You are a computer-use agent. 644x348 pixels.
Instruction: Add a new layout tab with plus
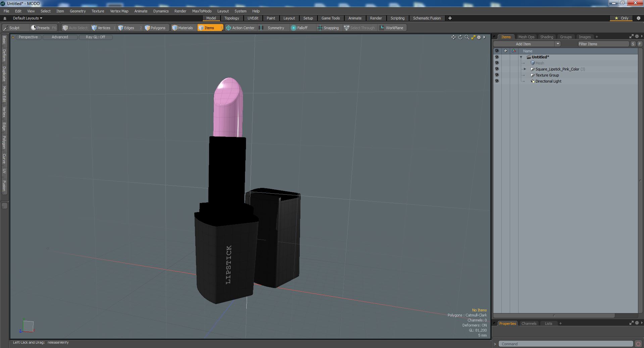(x=450, y=18)
